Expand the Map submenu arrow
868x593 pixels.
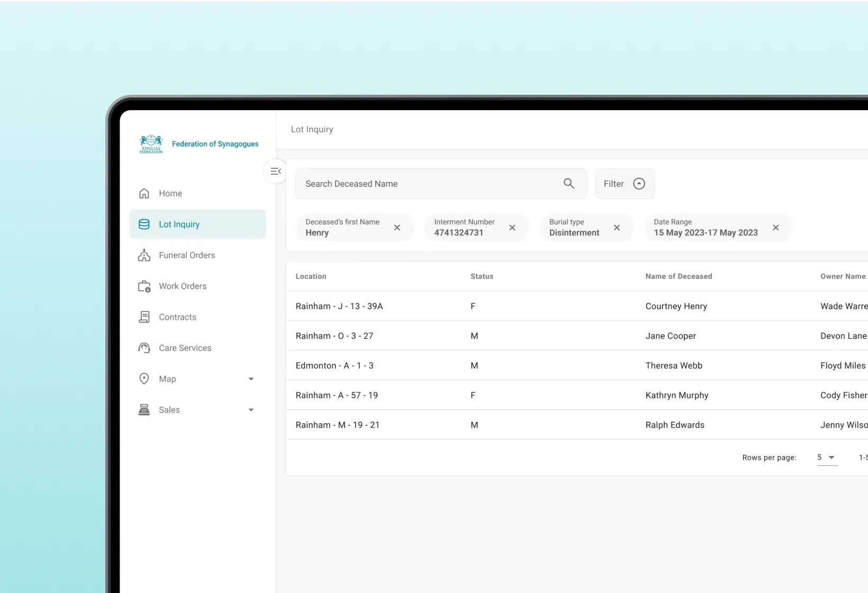pyautogui.click(x=251, y=379)
